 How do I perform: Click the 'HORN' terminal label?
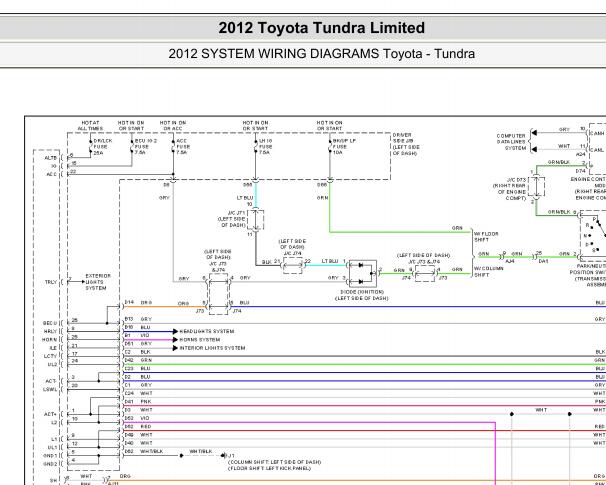tap(49, 340)
